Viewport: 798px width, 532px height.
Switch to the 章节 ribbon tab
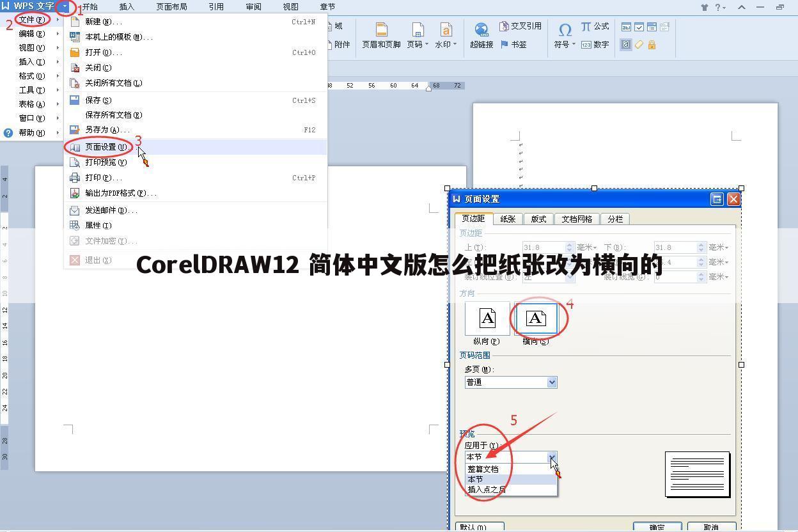327,7
